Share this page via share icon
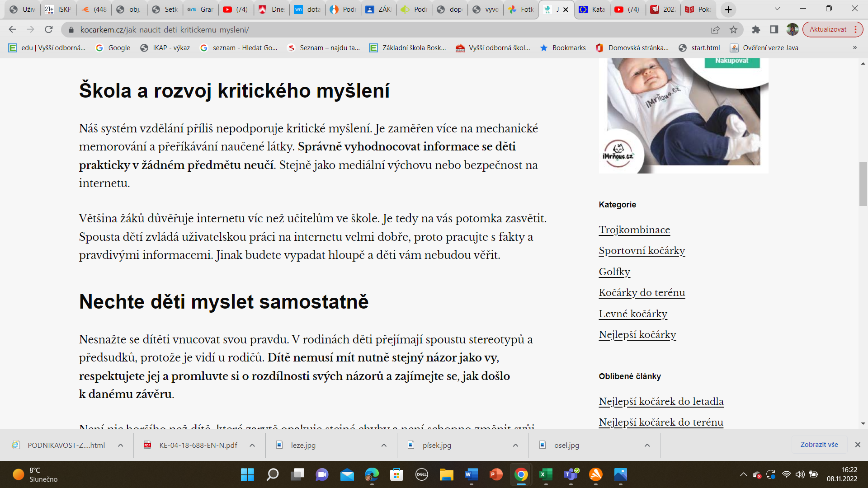This screenshot has height=488, width=868. point(715,29)
